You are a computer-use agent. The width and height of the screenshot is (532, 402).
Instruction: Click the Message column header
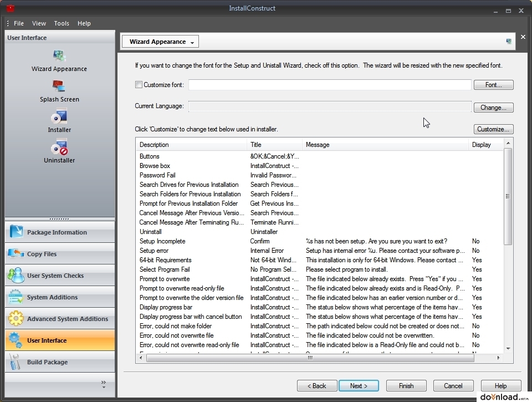[x=385, y=145]
